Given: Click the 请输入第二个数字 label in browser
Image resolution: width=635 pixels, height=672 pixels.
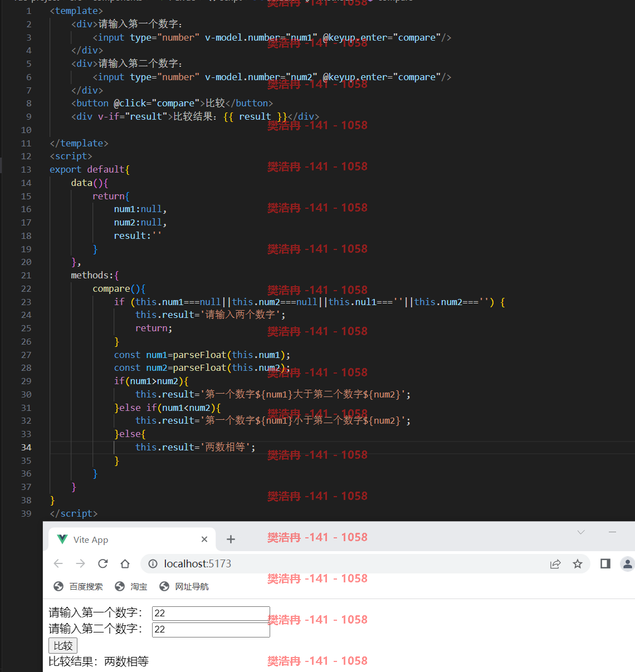Looking at the screenshot, I should pos(96,629).
